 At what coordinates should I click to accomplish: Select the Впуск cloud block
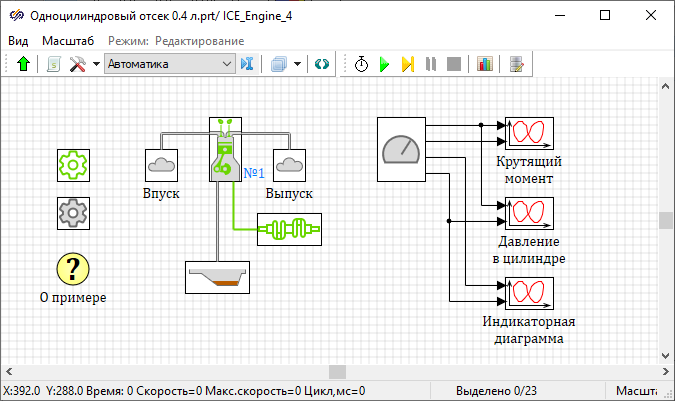[161, 165]
